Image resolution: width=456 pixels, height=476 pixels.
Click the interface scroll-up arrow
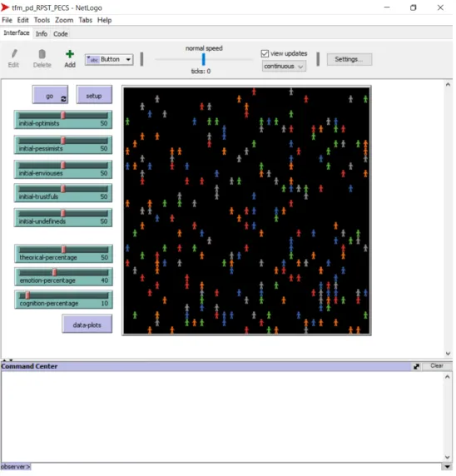pyautogui.click(x=449, y=85)
